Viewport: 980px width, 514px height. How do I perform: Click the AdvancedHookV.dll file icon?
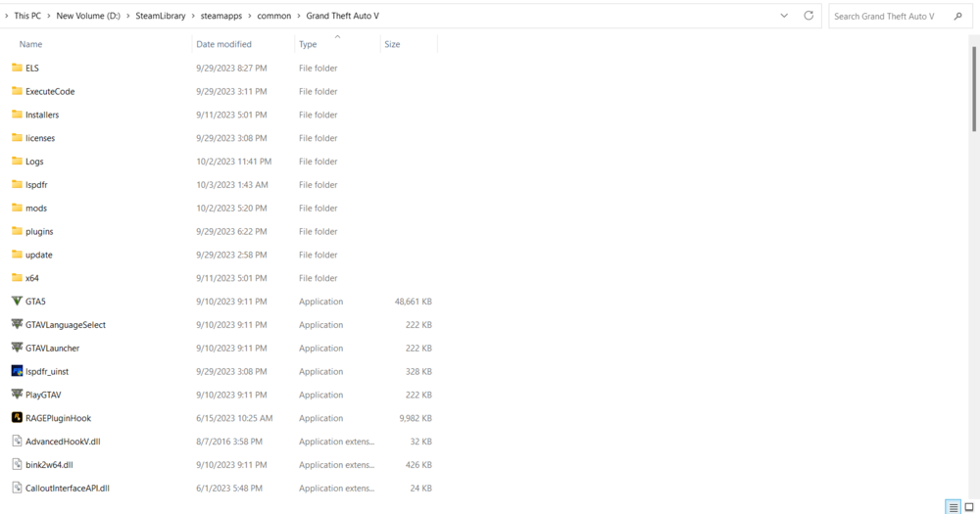coord(17,441)
